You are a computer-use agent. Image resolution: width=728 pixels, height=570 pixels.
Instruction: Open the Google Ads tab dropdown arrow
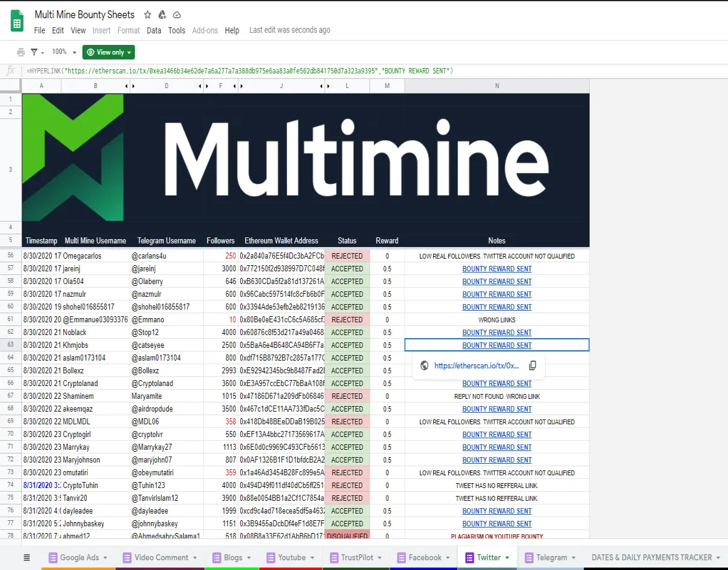[x=105, y=557]
